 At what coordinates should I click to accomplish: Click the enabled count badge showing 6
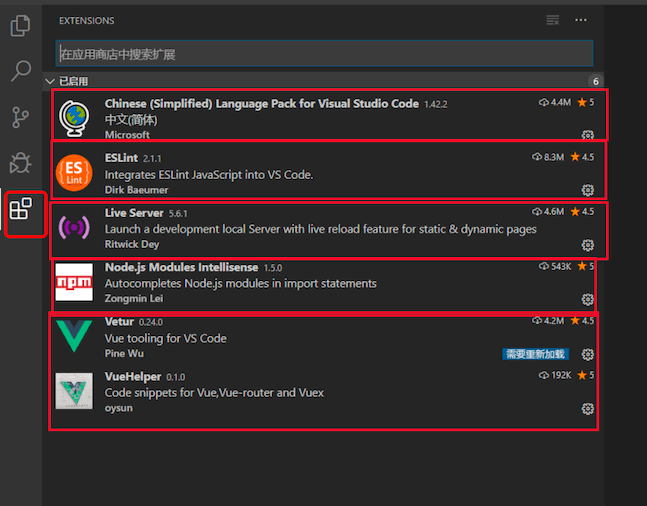tap(595, 81)
